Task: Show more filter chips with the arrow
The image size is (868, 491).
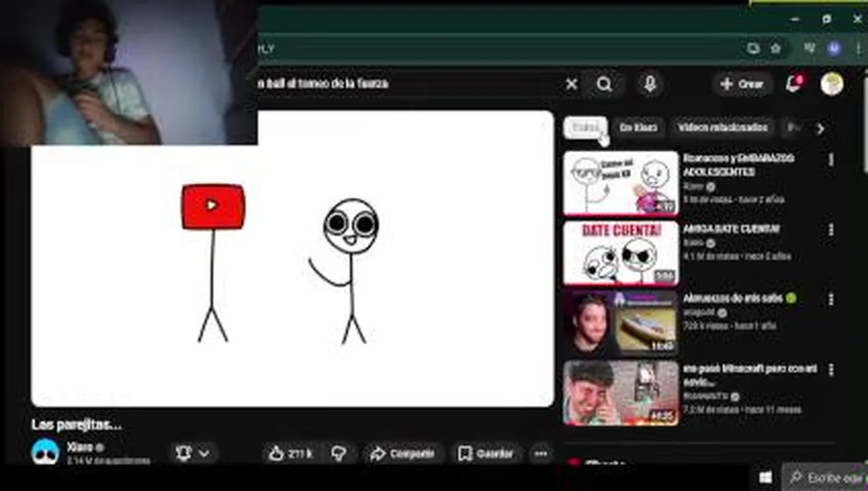Action: (x=820, y=128)
